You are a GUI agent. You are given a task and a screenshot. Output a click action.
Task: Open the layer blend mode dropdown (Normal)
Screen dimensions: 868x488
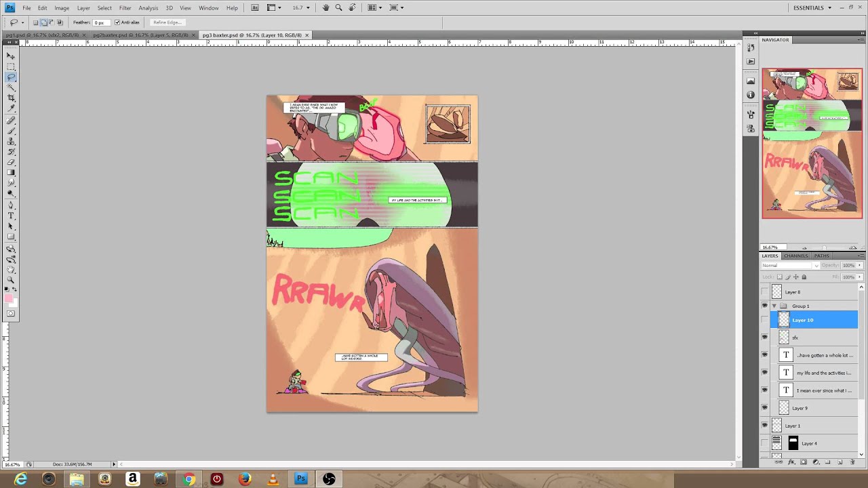790,265
